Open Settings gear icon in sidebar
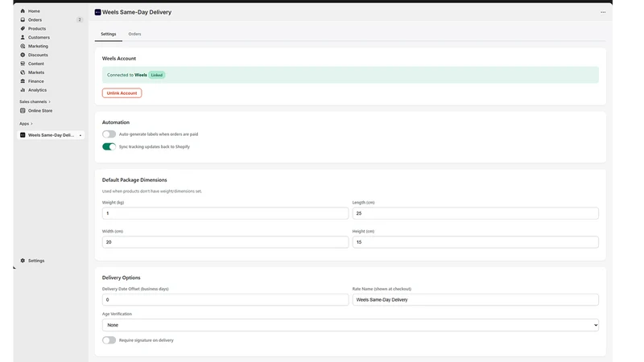This screenshot has width=644, height=362. point(23,261)
